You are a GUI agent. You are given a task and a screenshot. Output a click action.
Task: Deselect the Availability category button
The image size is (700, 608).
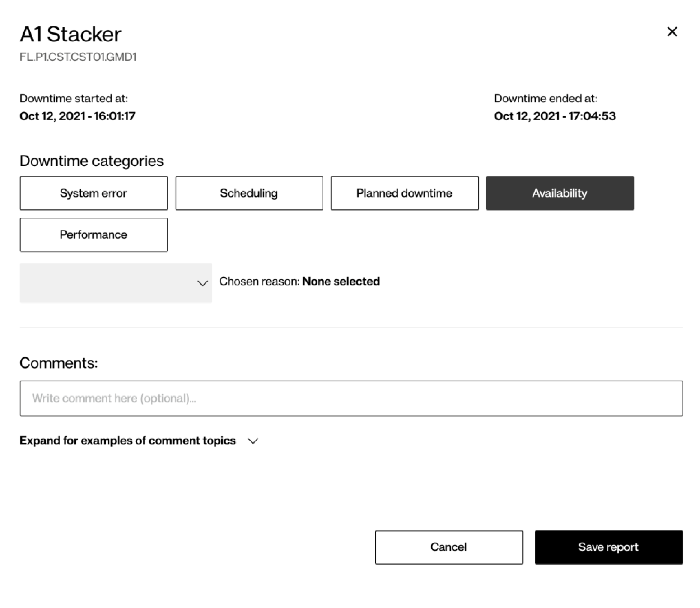[560, 193]
